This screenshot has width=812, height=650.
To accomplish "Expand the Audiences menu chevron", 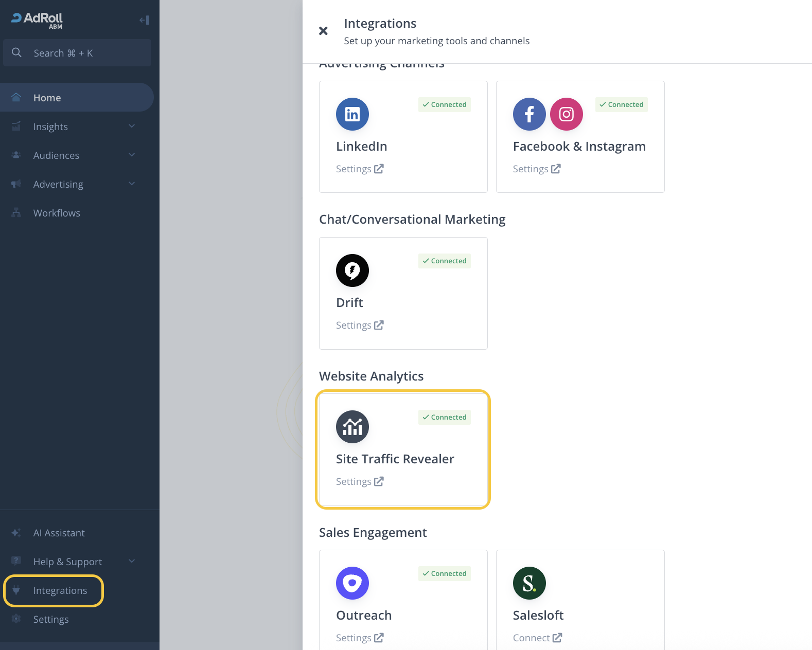I will point(132,155).
